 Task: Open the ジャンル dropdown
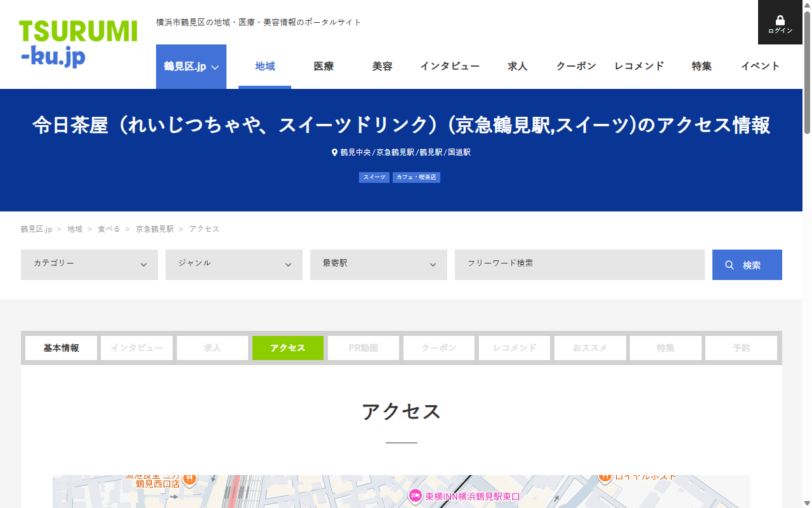pyautogui.click(x=234, y=265)
